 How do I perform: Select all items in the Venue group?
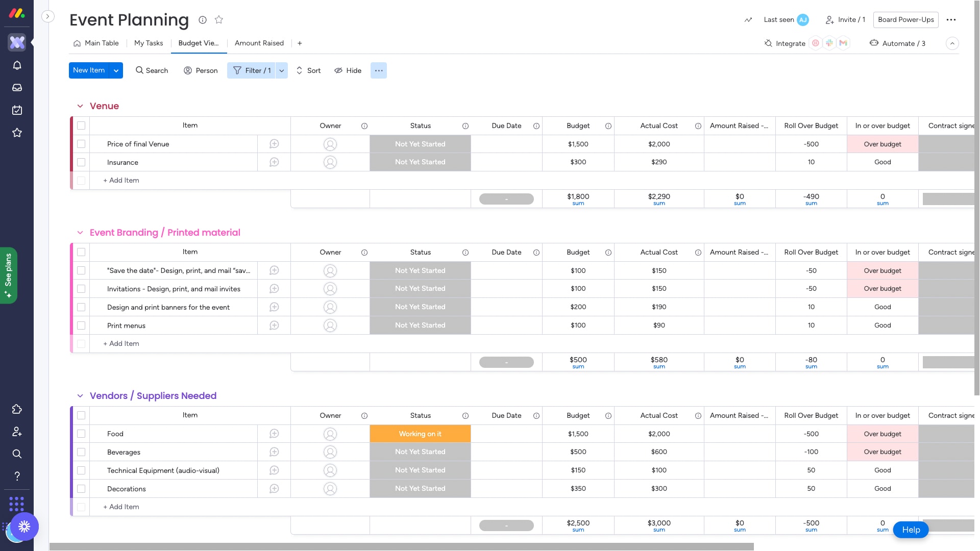pos(81,125)
